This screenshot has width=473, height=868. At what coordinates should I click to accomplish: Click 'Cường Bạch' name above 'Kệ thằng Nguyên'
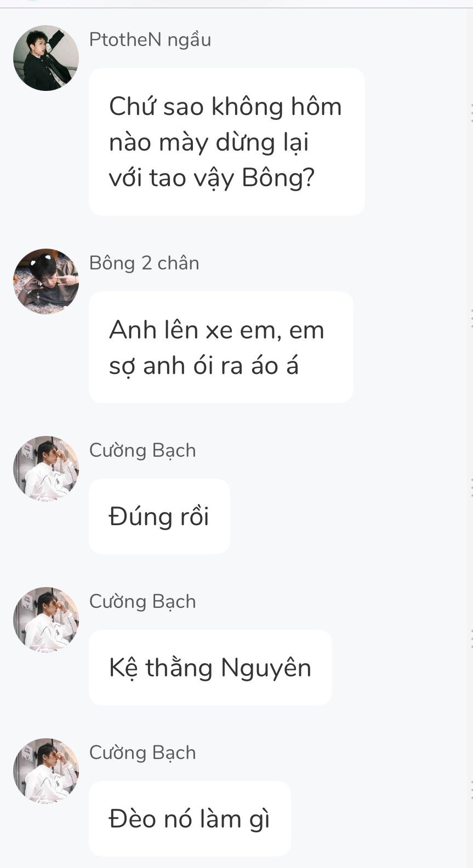coord(143,601)
